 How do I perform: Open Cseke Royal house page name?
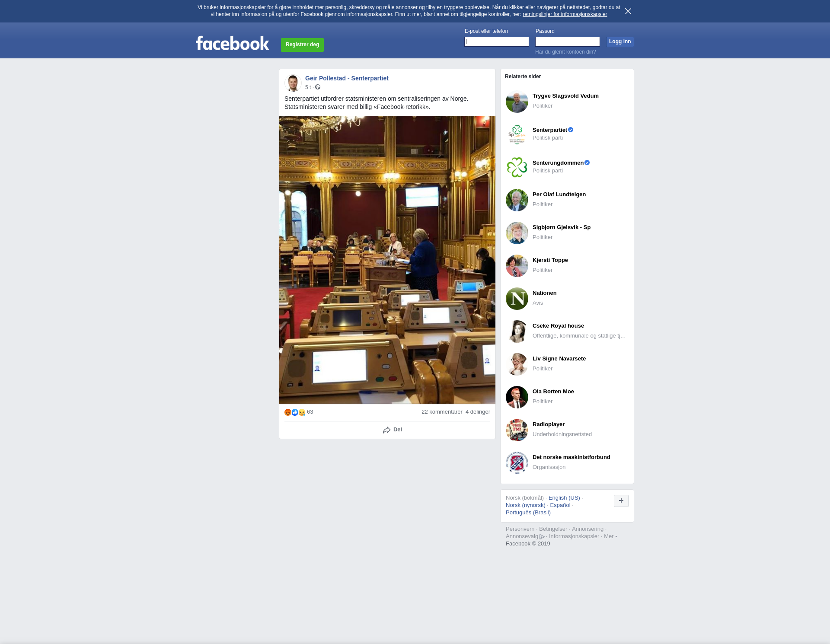click(558, 326)
